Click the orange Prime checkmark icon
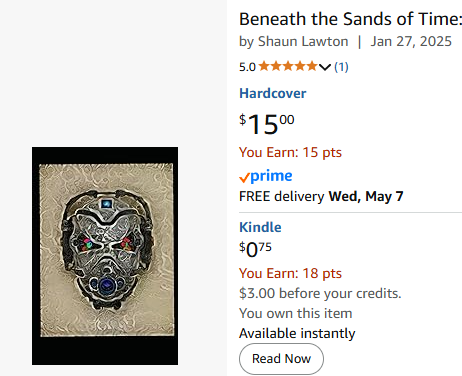This screenshot has height=376, width=462. 244,177
